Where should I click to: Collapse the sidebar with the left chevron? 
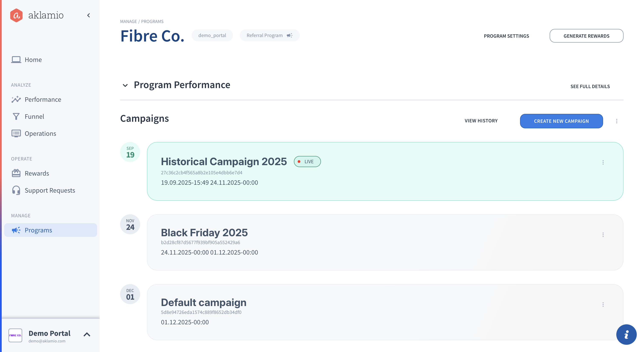click(89, 16)
